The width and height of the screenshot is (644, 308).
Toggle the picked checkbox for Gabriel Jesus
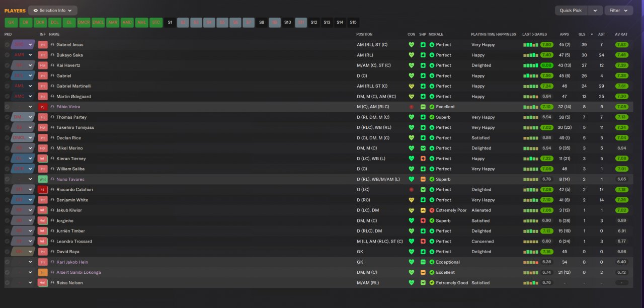point(7,45)
